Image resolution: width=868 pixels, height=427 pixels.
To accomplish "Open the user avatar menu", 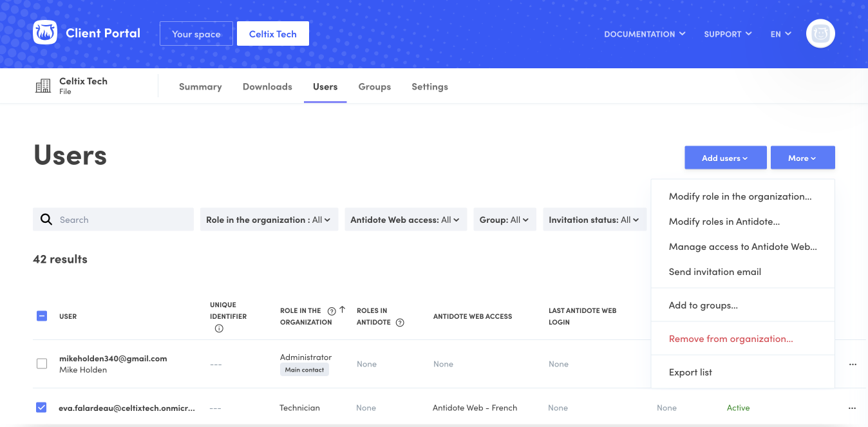I will click(x=820, y=33).
